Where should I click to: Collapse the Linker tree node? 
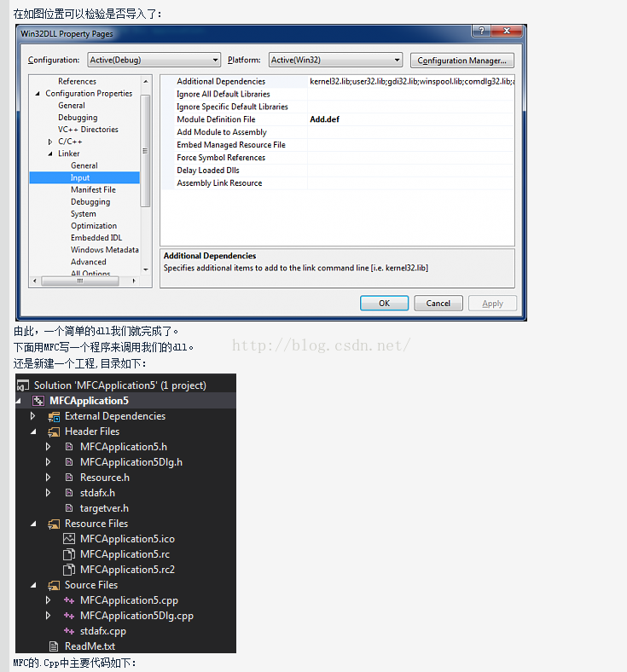pos(50,154)
